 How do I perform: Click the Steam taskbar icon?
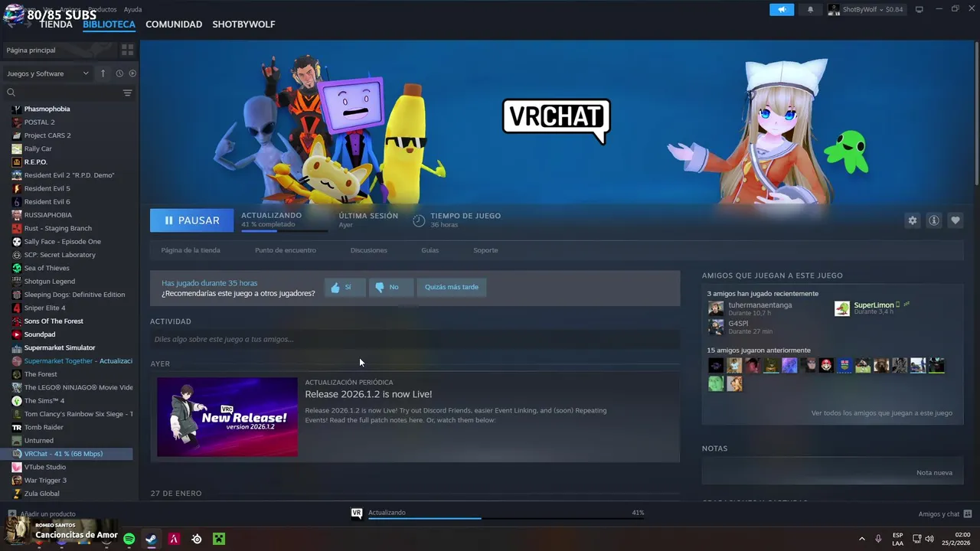point(152,539)
